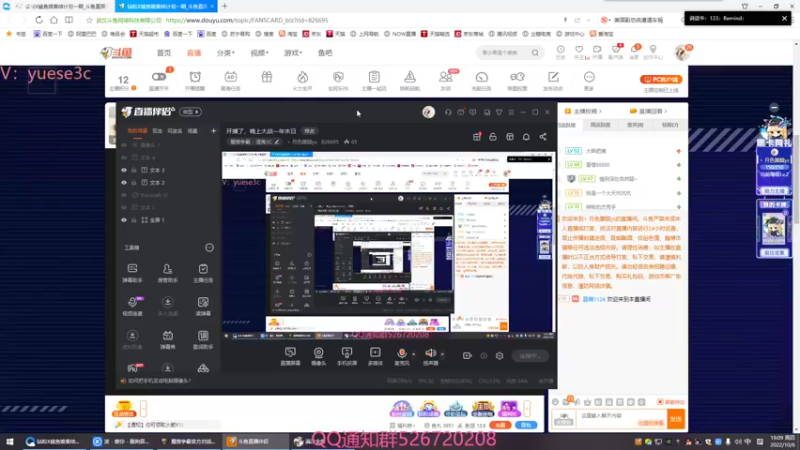
Task: Open the clipboard task icon in the streamer toolbar
Action: point(374,77)
